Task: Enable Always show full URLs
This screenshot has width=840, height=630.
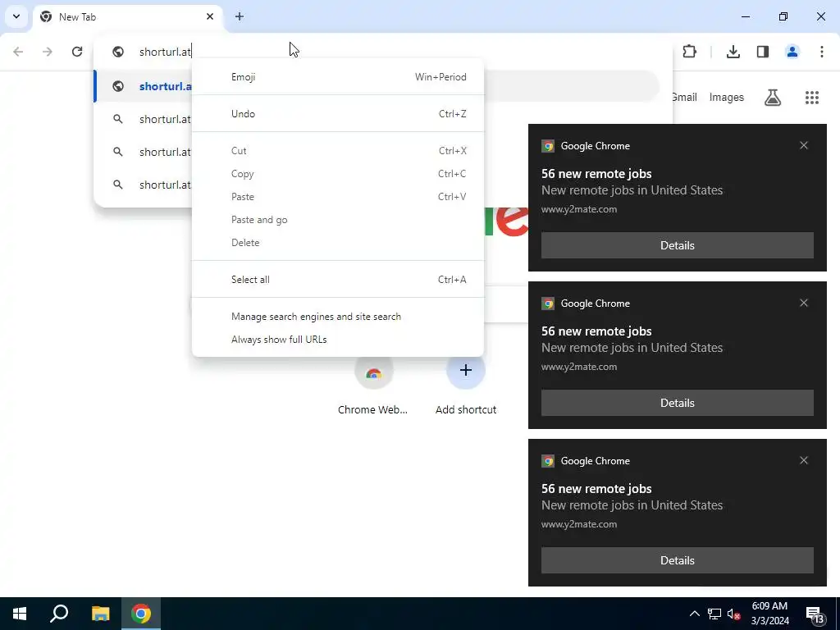Action: click(338, 340)
